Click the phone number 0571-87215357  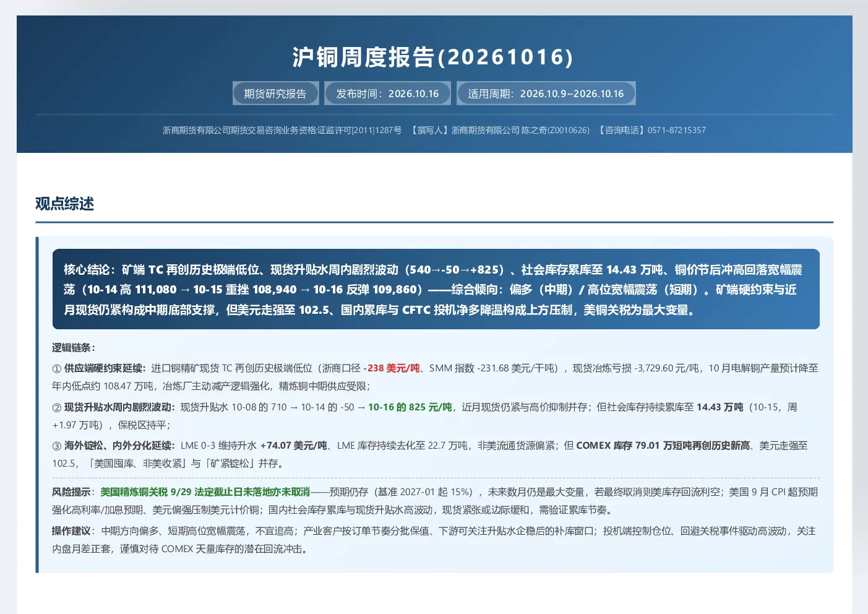click(677, 130)
